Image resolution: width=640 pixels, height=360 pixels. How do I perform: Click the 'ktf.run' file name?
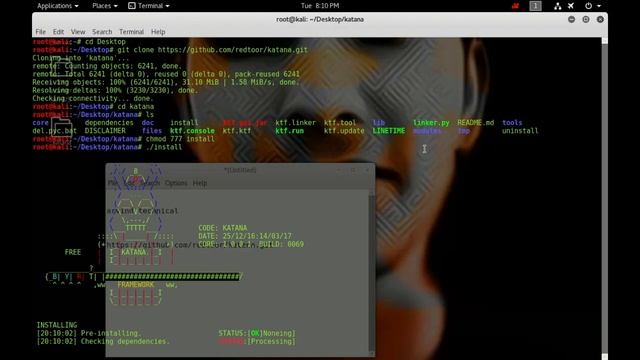tap(289, 131)
